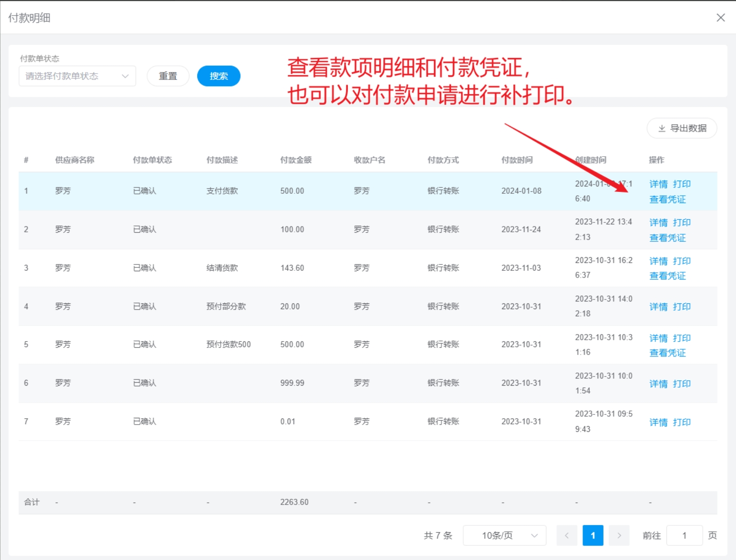This screenshot has width=736, height=560.
Task: Click the next page arrow
Action: click(619, 536)
